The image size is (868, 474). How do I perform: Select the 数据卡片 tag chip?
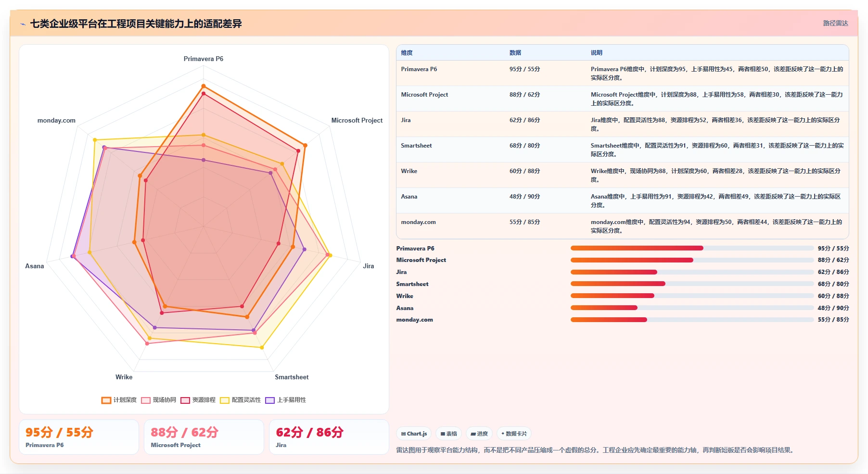[514, 434]
